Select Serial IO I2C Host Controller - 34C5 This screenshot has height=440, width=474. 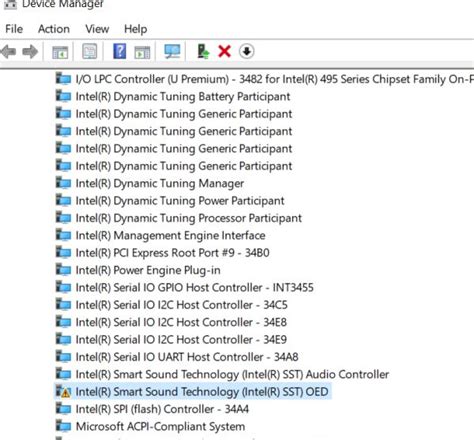coord(181,305)
